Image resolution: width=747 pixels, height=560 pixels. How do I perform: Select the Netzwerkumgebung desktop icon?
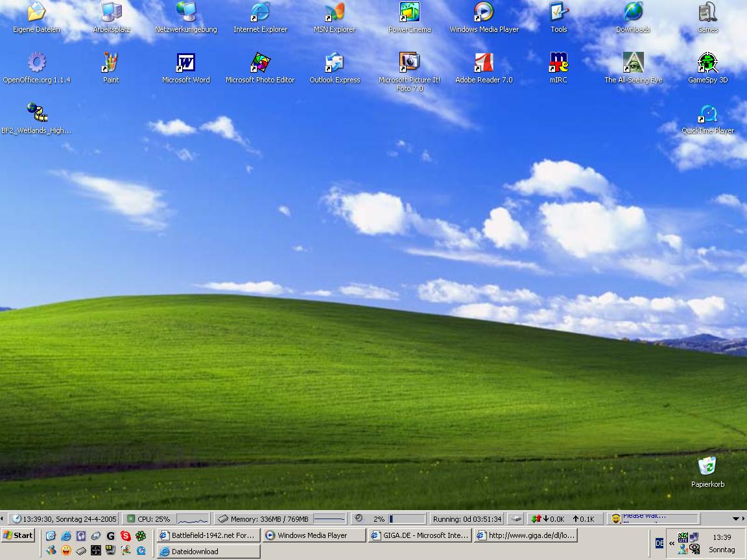point(186,17)
